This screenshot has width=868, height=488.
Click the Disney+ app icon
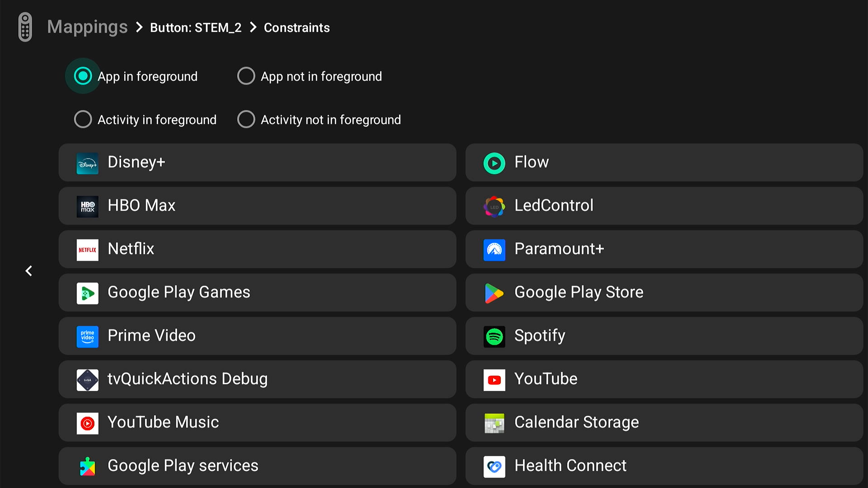87,163
